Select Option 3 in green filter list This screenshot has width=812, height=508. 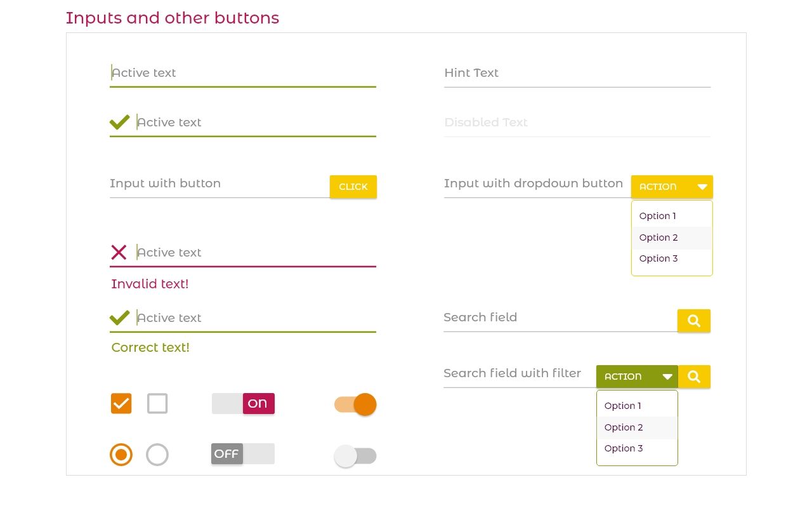click(x=624, y=448)
